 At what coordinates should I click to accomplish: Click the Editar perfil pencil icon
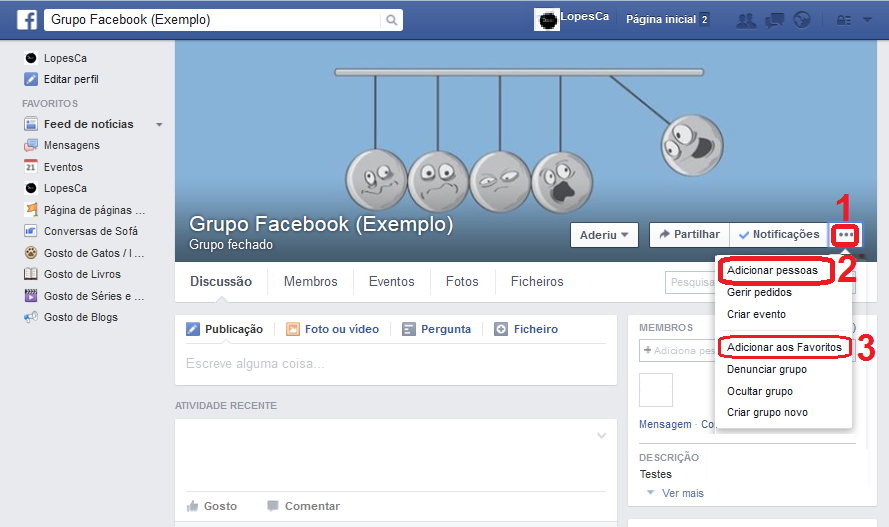(x=31, y=79)
